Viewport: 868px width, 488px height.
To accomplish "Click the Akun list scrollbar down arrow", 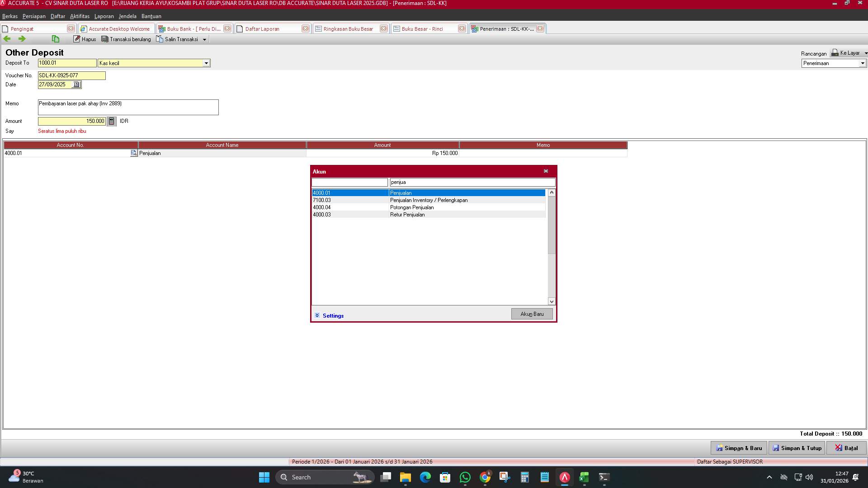I will tap(551, 301).
